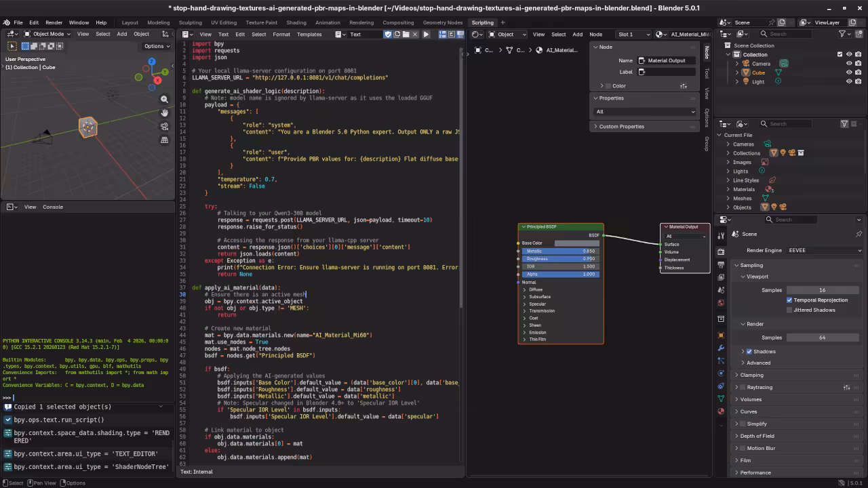Click the Options button in 3D viewport
Image resolution: width=868 pixels, height=488 pixels.
tap(156, 46)
